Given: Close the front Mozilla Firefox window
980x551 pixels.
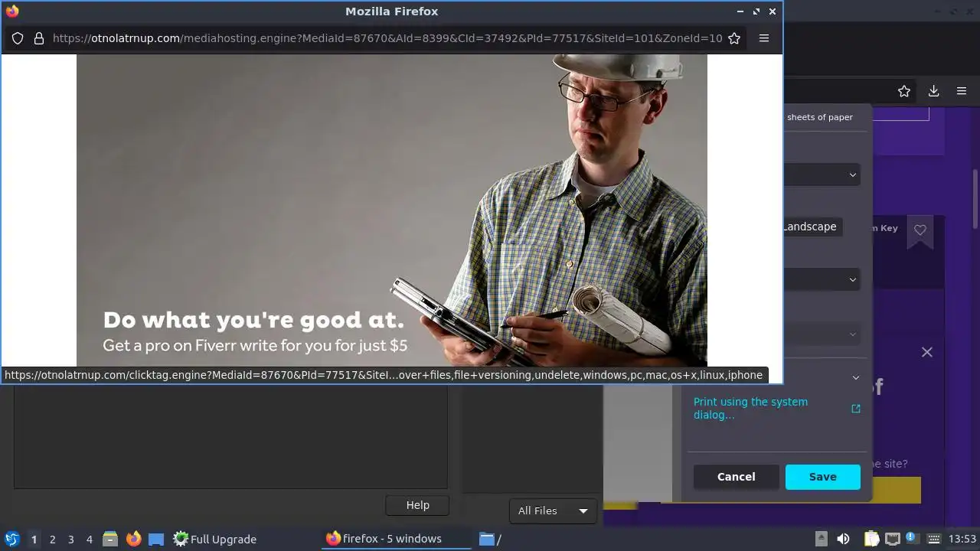Looking at the screenshot, I should tap(773, 11).
